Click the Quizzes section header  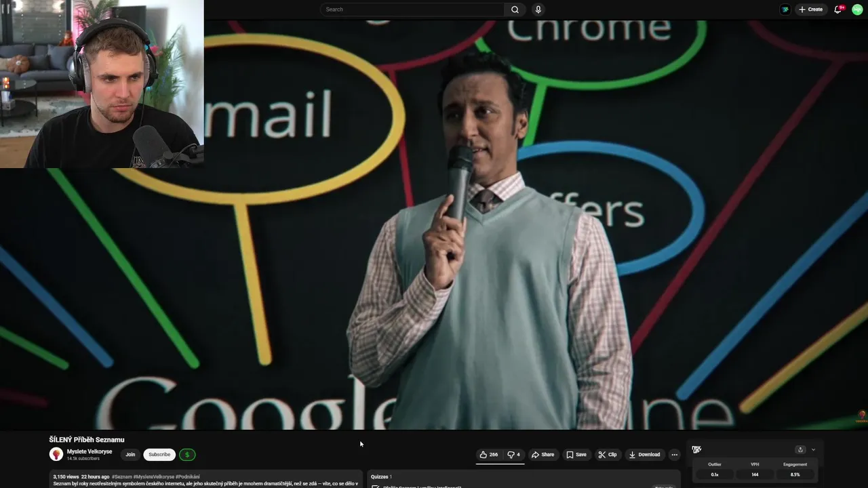(x=381, y=476)
